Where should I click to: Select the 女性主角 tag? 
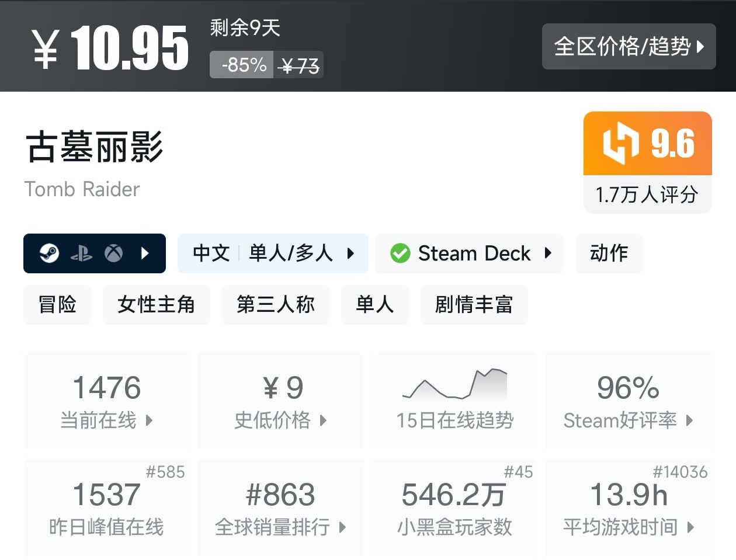156,305
